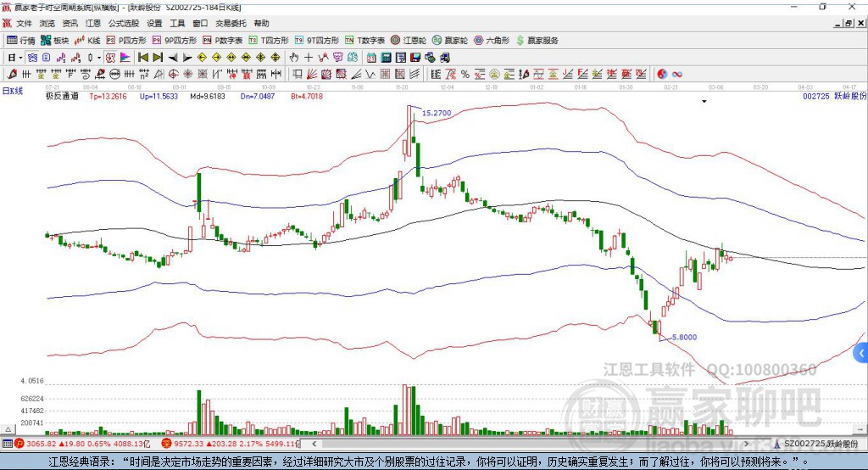Open 赢家服务 with dollar icon
Image resolution: width=868 pixels, height=470 pixels.
[x=537, y=41]
